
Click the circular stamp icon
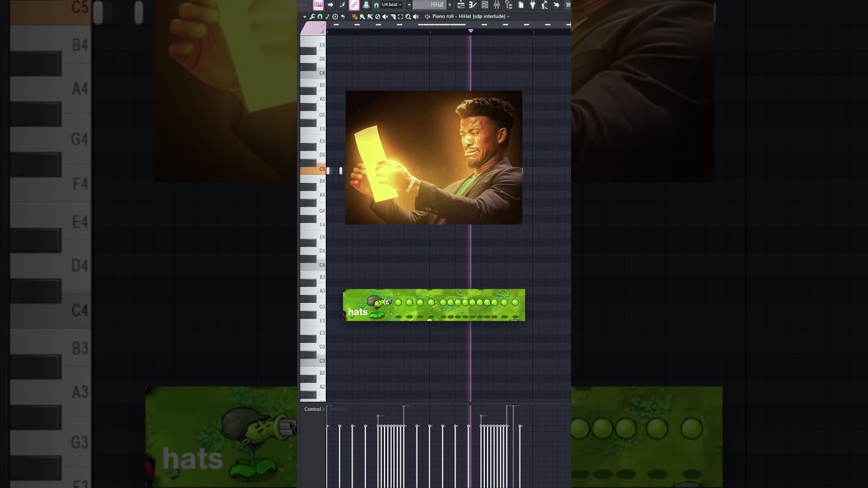tap(335, 16)
